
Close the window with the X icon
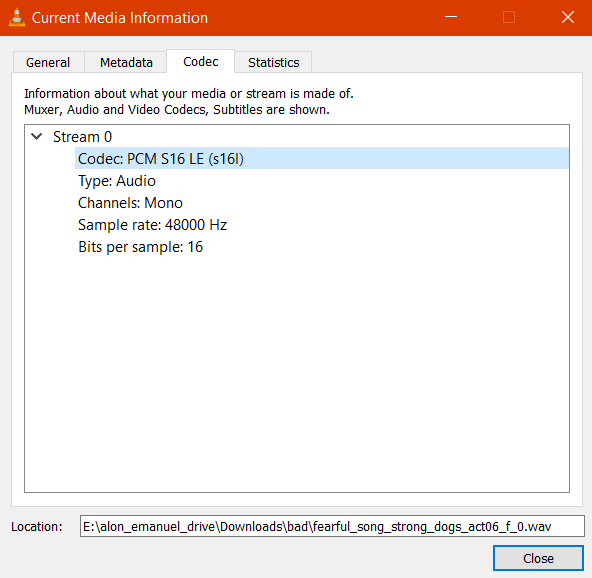[567, 17]
